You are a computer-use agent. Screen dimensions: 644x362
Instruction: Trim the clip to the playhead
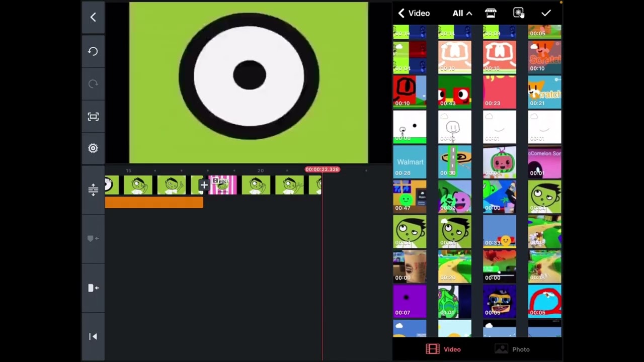[x=93, y=288]
